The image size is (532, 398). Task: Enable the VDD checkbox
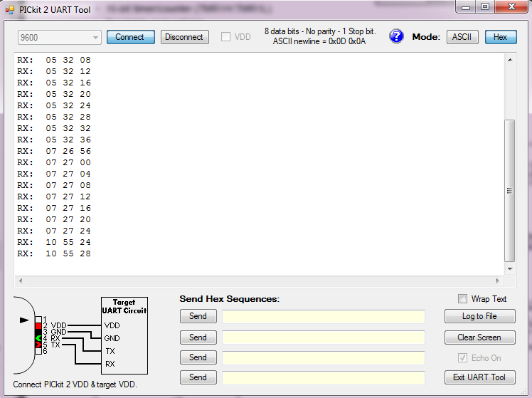[226, 37]
